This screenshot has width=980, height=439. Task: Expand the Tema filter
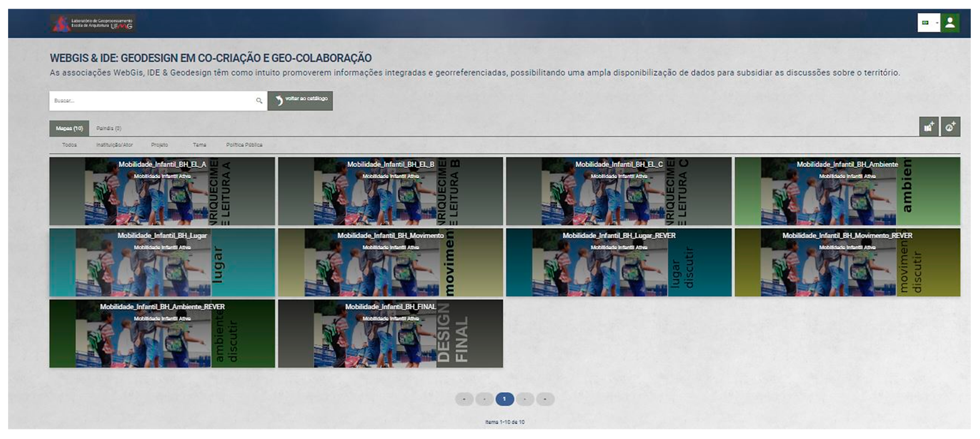(199, 145)
